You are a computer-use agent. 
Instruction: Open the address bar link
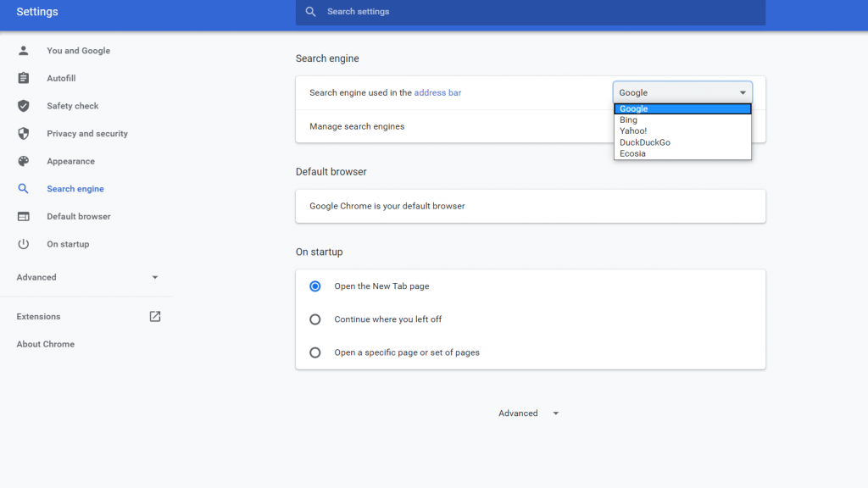[437, 92]
